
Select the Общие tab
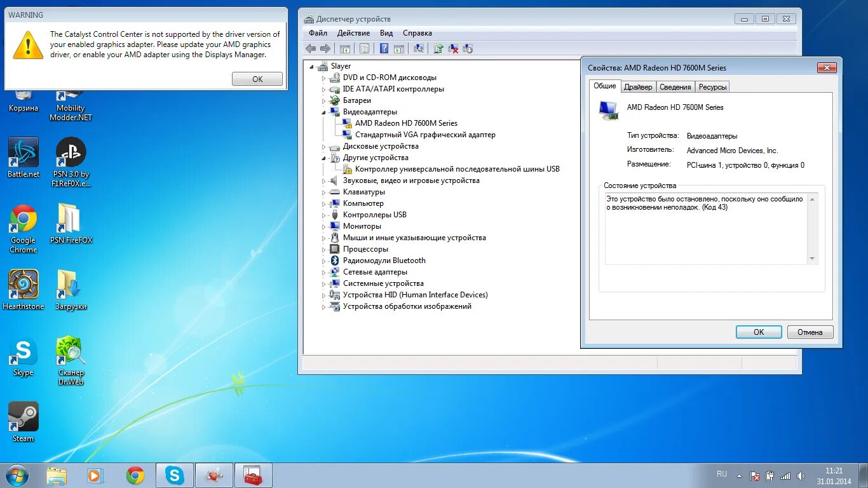605,86
